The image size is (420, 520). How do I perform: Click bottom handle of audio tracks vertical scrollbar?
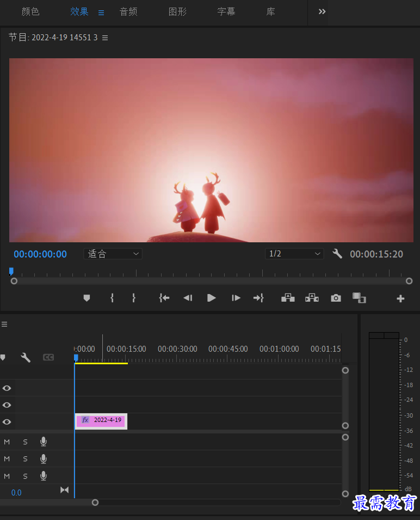pyautogui.click(x=345, y=494)
